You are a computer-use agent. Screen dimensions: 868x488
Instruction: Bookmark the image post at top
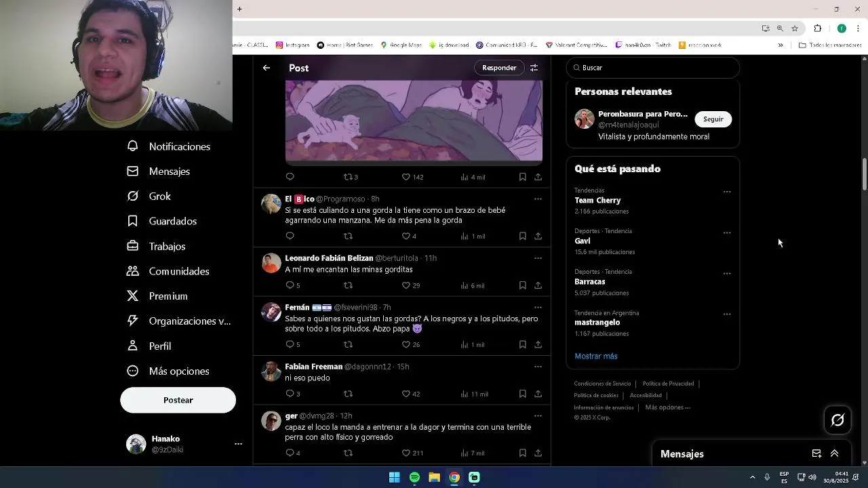(522, 177)
